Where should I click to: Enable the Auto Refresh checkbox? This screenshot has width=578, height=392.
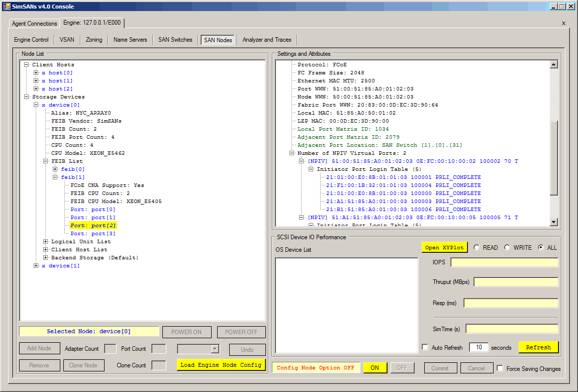tap(425, 347)
